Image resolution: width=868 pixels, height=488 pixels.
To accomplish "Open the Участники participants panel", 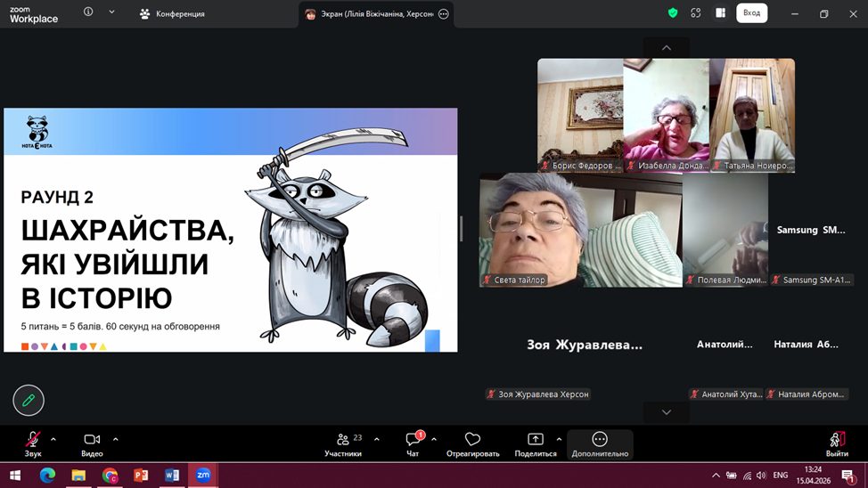I will 343,440.
